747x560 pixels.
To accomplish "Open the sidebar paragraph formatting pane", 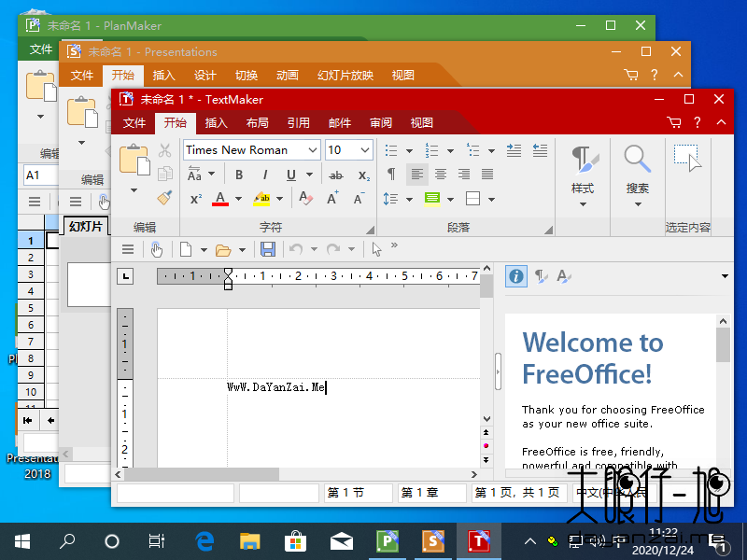I will [x=541, y=276].
